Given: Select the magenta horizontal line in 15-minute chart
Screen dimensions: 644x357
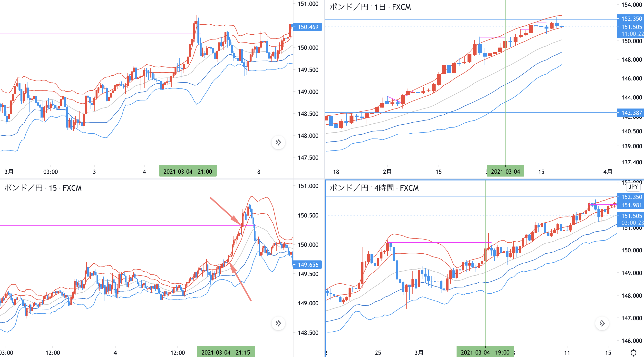Looking at the screenshot, I should click(100, 225).
